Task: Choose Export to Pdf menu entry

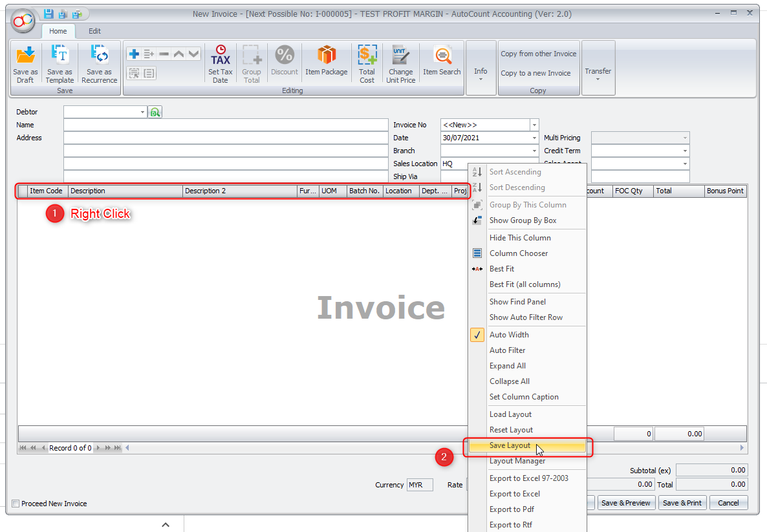Action: click(527, 509)
